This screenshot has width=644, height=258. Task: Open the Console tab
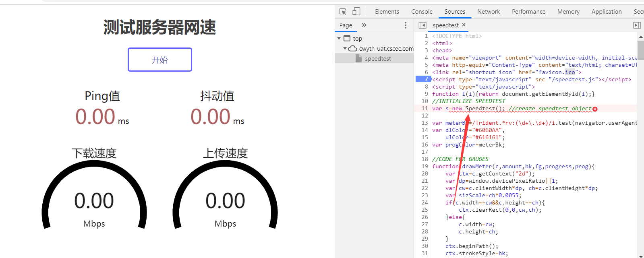coord(422,12)
